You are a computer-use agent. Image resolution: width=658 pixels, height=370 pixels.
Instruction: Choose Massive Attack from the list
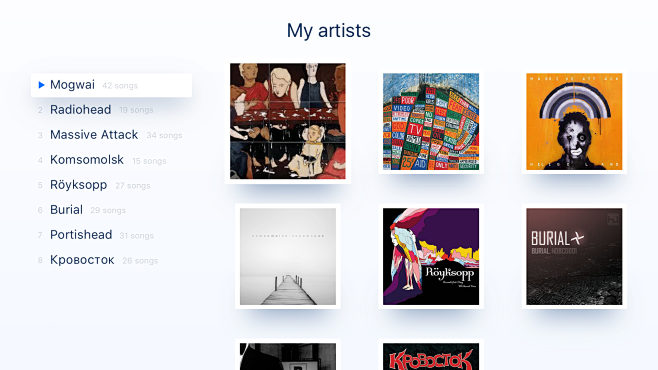(111, 135)
